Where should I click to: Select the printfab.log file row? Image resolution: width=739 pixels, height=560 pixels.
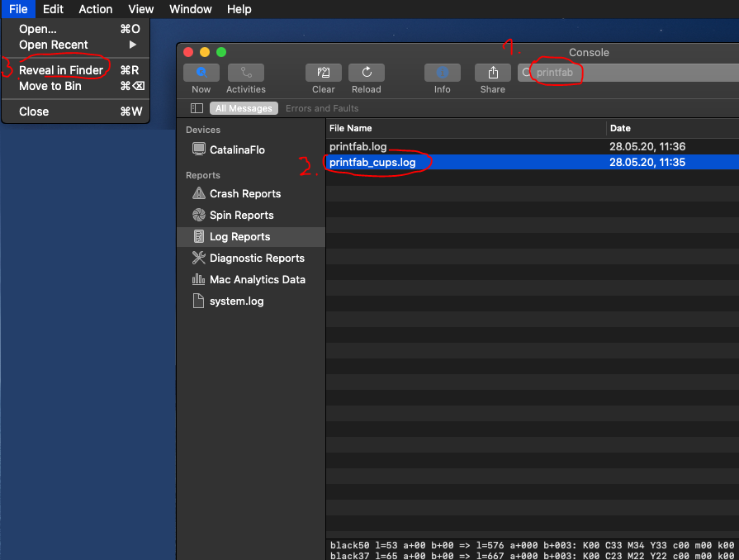(358, 146)
